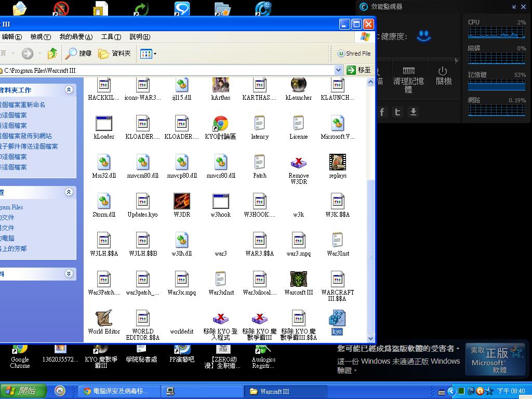
Task: Select the Patch text file
Action: coord(260,163)
